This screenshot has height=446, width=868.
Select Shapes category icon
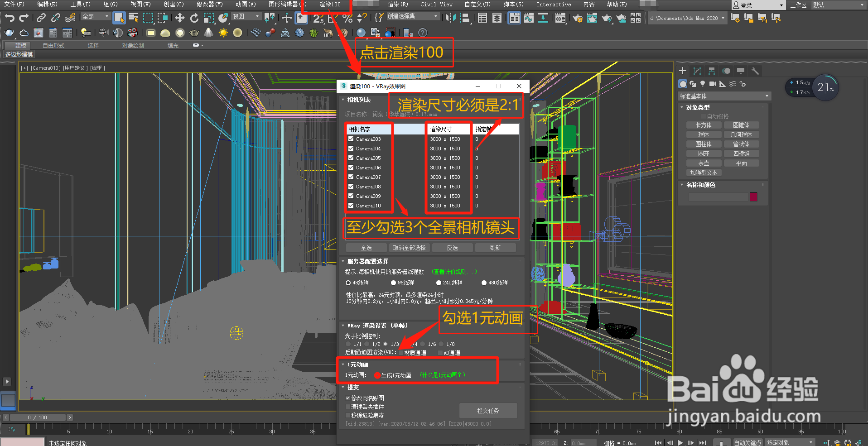click(x=693, y=84)
